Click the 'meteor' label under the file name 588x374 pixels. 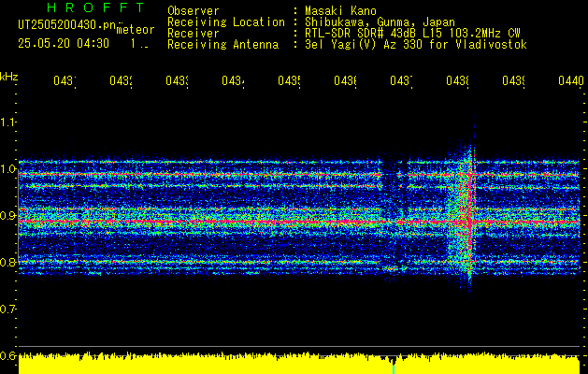(136, 30)
